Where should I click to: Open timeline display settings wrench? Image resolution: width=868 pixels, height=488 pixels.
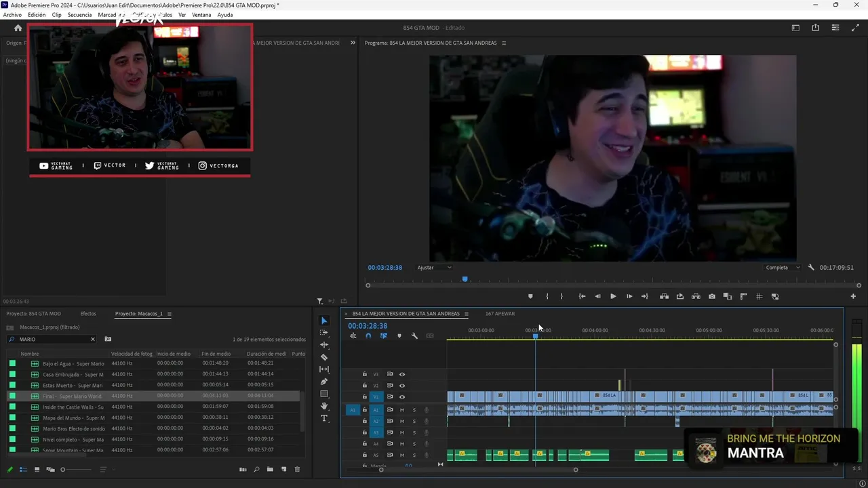point(414,336)
